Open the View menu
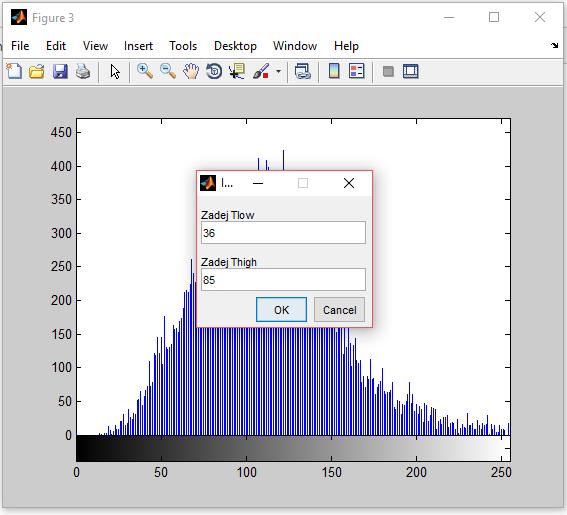The width and height of the screenshot is (567, 515). [x=95, y=46]
